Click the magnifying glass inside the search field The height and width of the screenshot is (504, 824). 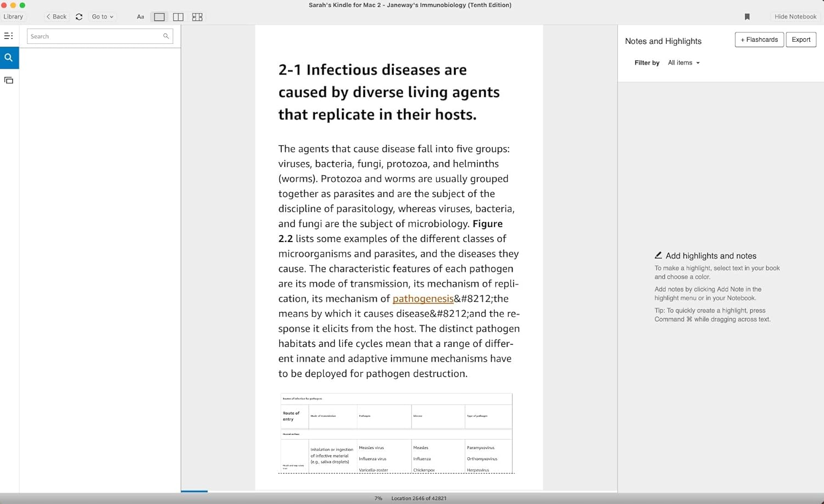pos(166,36)
